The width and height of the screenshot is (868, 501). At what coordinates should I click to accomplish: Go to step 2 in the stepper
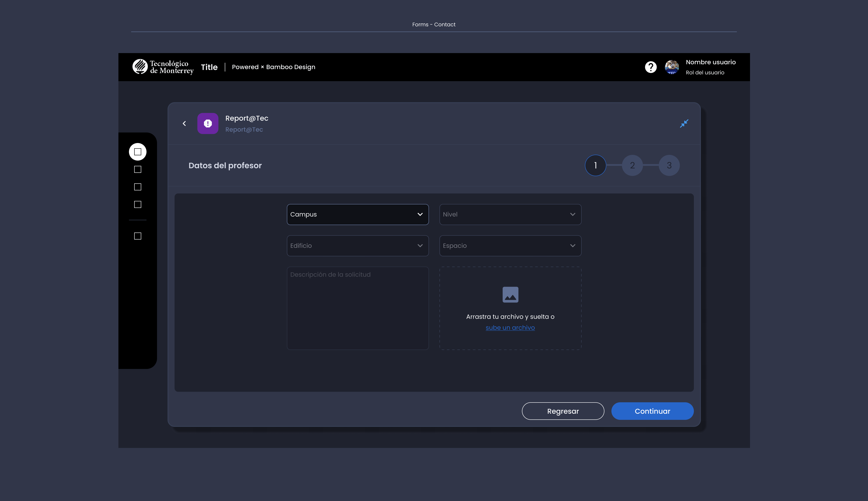[x=632, y=166]
